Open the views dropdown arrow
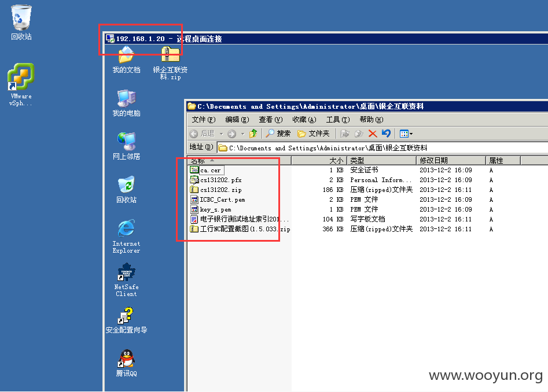 [x=411, y=134]
